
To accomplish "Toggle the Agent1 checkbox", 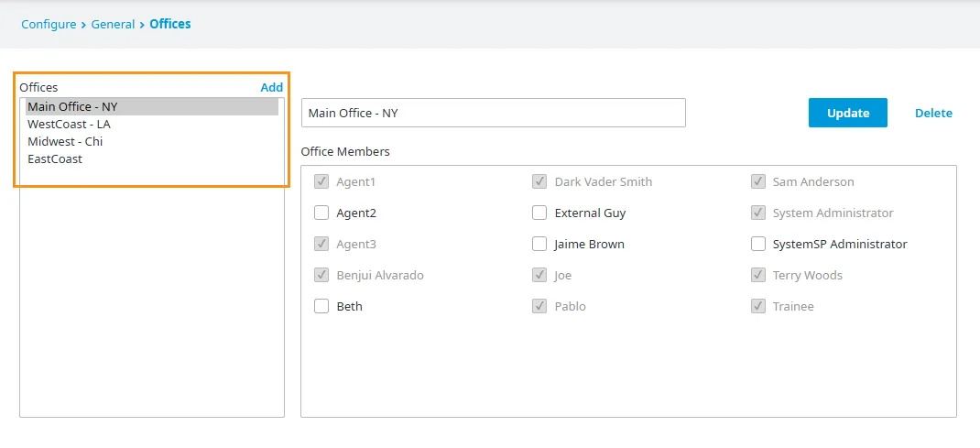I will tap(321, 181).
